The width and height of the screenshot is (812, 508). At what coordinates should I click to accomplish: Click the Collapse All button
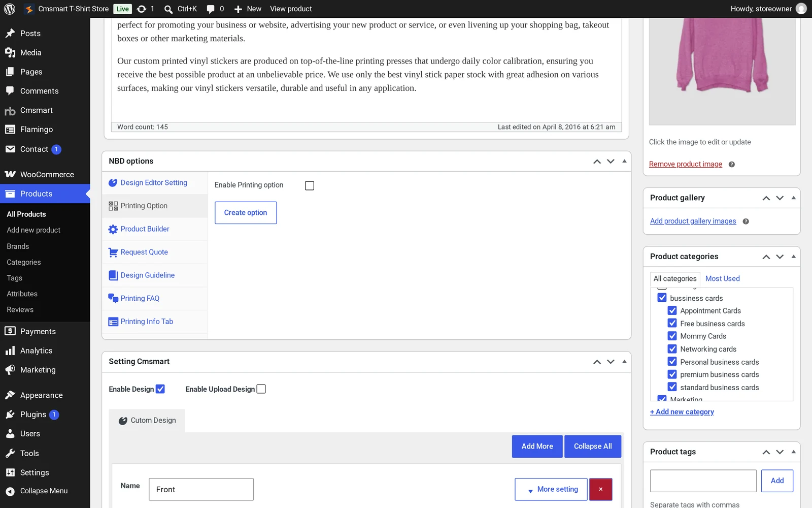coord(593,446)
